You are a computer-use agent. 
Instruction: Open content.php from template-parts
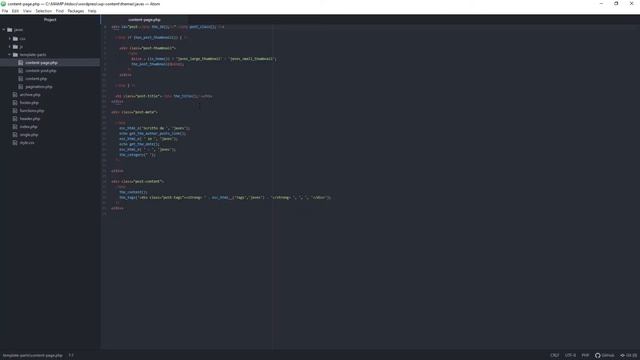point(36,79)
